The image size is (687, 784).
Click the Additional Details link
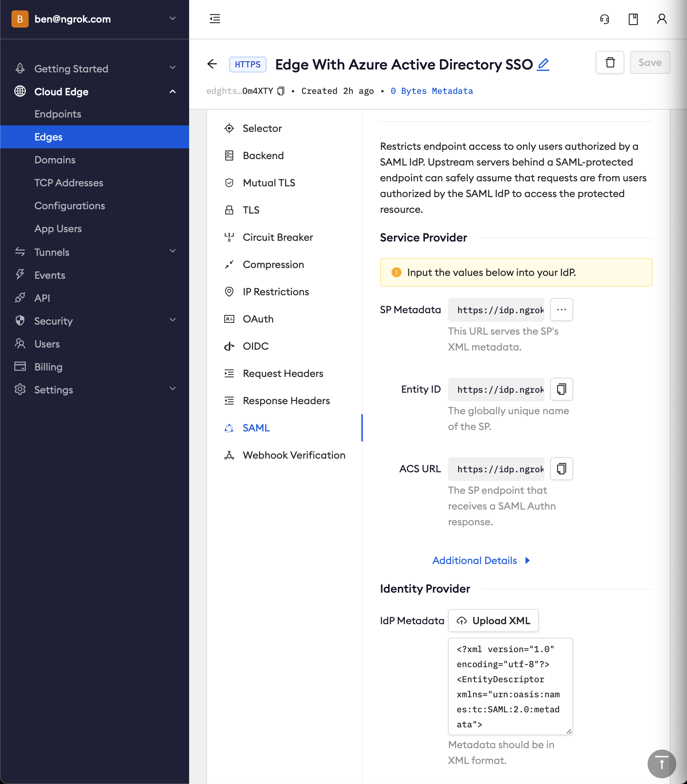pos(474,560)
